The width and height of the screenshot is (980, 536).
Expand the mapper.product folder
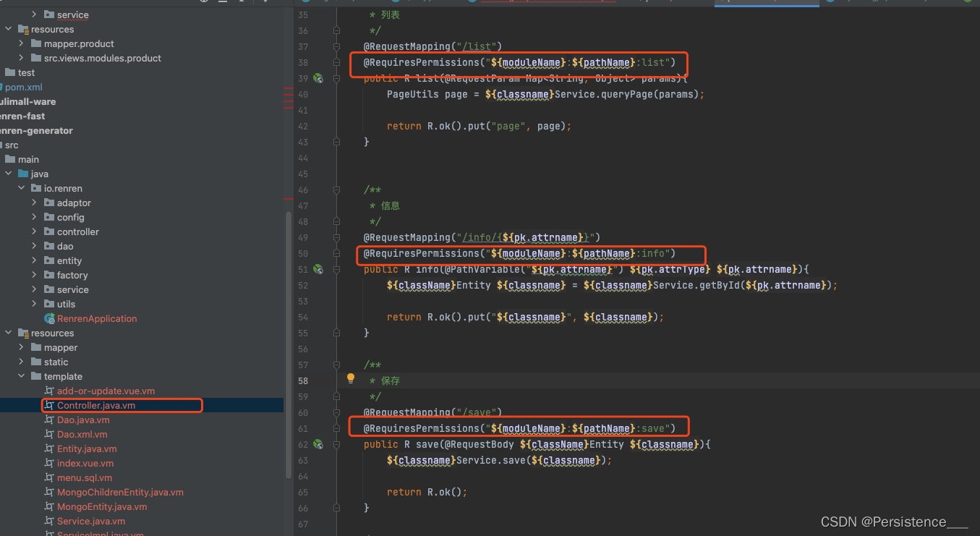coord(22,43)
